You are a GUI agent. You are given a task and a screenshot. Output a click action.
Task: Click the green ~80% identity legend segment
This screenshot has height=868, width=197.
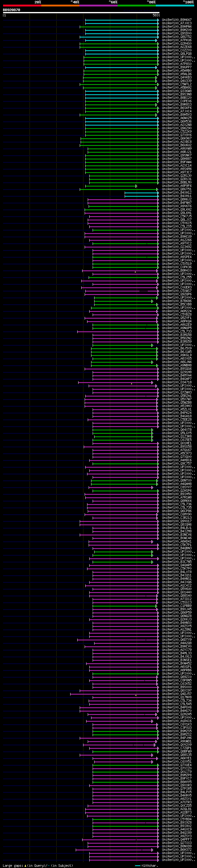click(137, 6)
